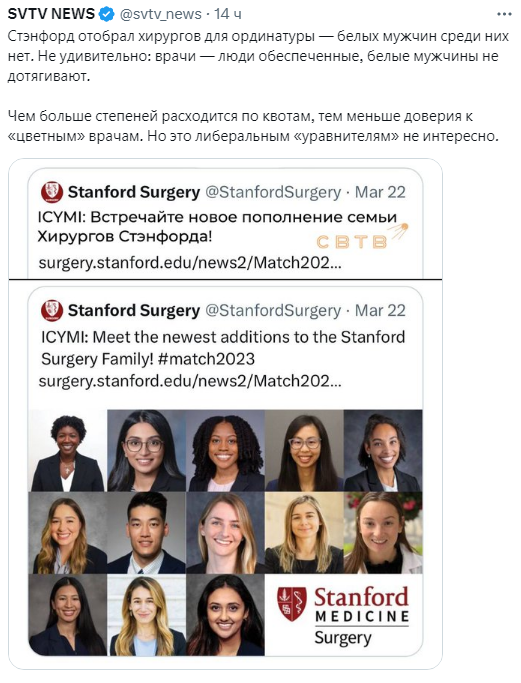Open surgery.stanford.edu link in the translated tweet
The width and height of the screenshot is (521, 683).
pyautogui.click(x=190, y=263)
